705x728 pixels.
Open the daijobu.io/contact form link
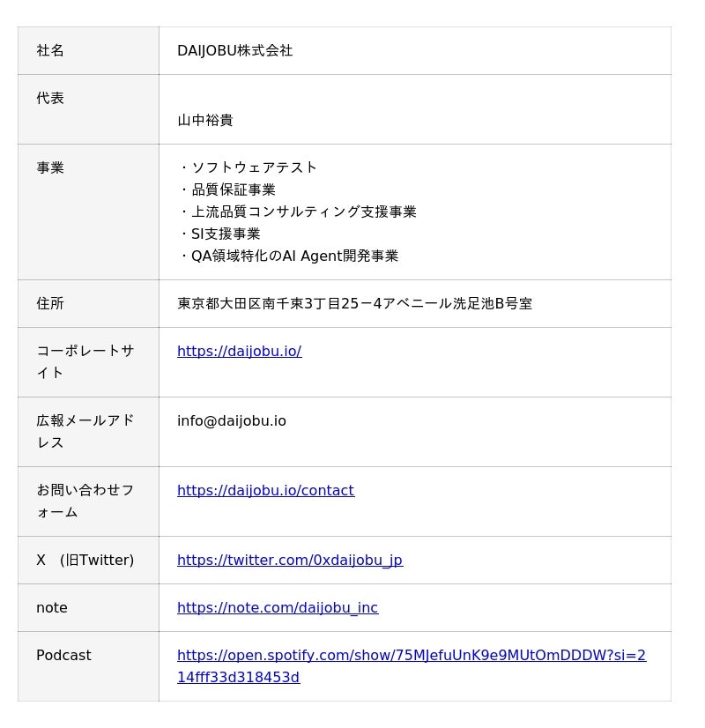coord(265,490)
